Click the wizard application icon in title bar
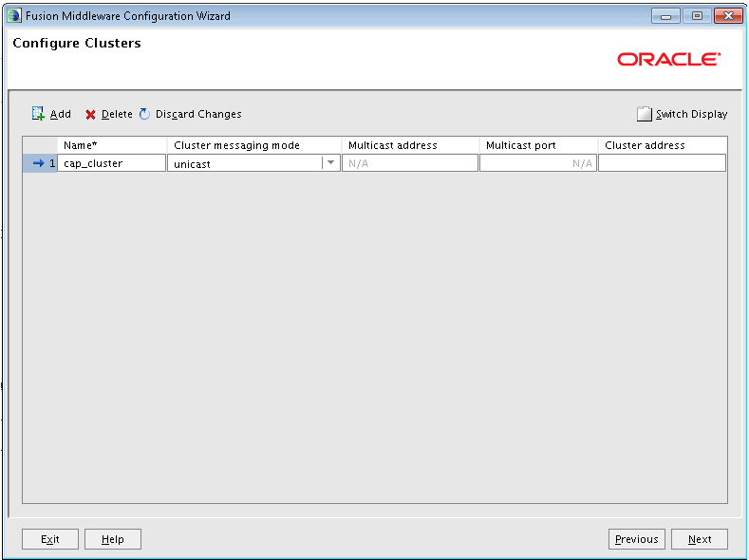Viewport: 749px width, 560px height. [14, 16]
